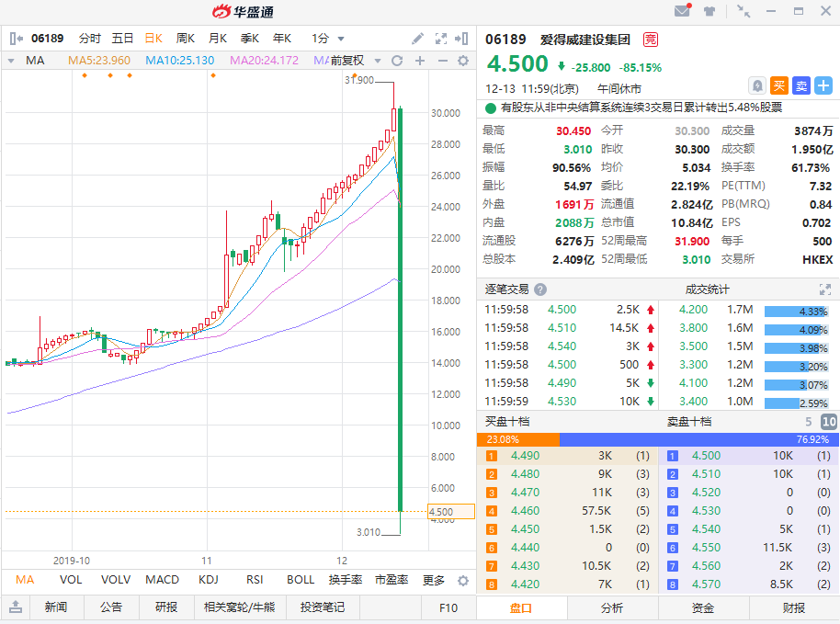Click the buy/sell ratio bar
Viewport: 840px width, 624px height.
coord(658,439)
